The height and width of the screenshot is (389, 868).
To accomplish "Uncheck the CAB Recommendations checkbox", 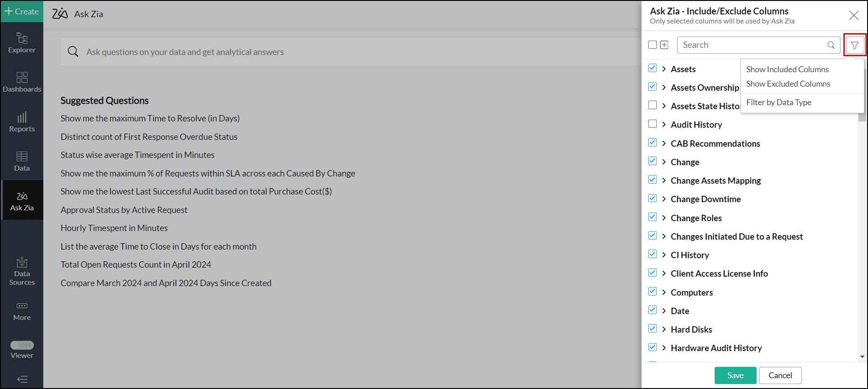I will 652,143.
